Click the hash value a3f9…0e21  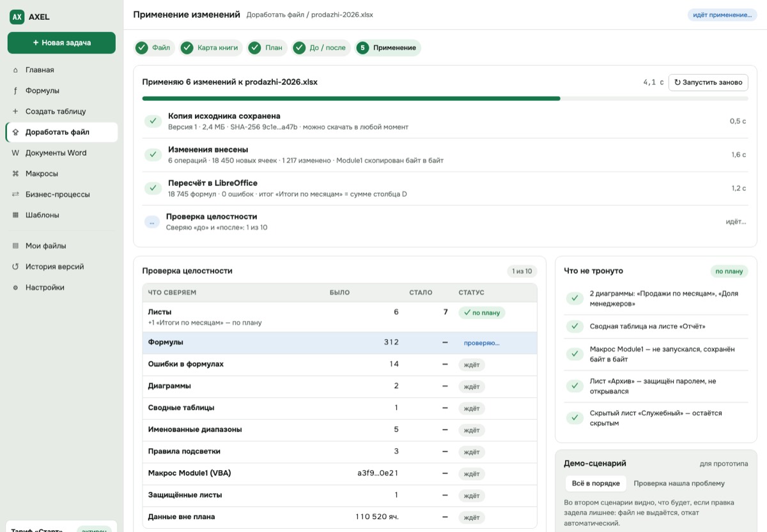378,473
